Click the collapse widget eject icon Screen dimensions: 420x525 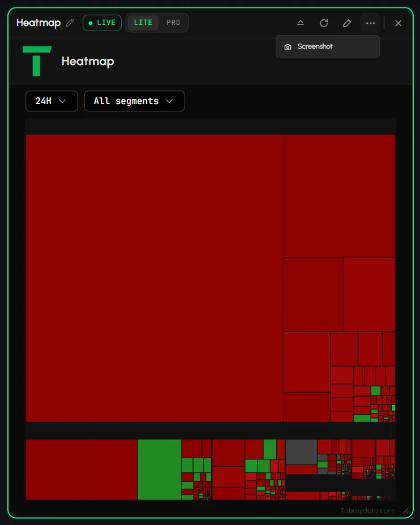coord(301,23)
